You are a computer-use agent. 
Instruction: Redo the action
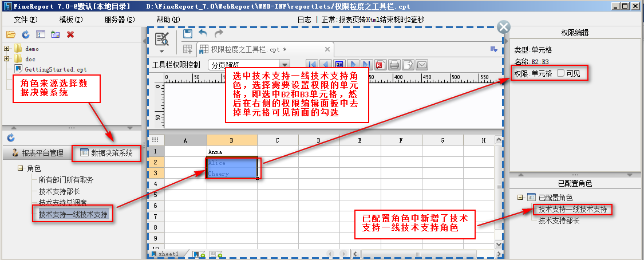pos(219,33)
